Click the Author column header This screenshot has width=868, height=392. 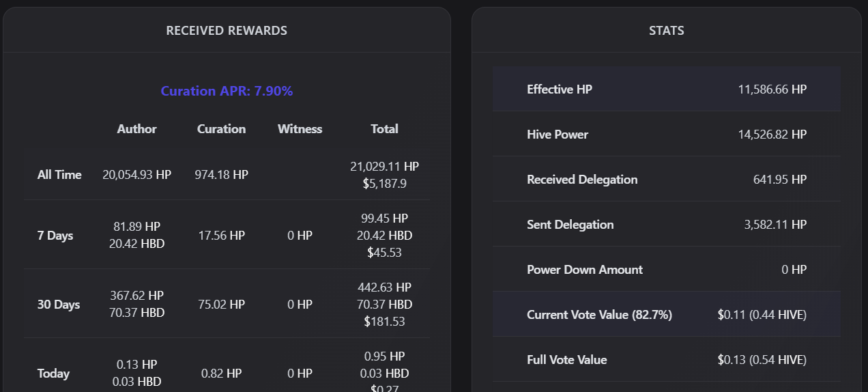136,129
